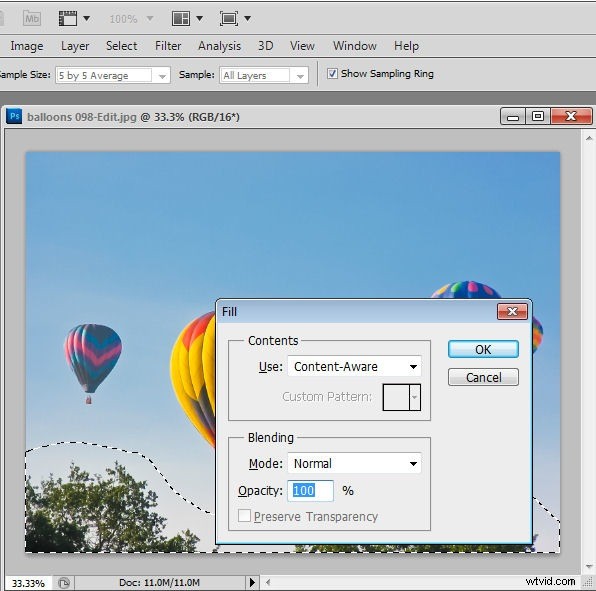Viewport: 596px width, 591px height.
Task: Open the blending Mode Normal dropdown
Action: [354, 463]
